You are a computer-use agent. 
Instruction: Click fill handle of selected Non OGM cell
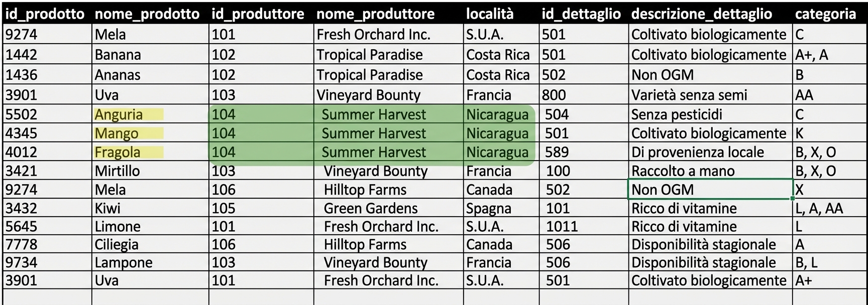793,199
